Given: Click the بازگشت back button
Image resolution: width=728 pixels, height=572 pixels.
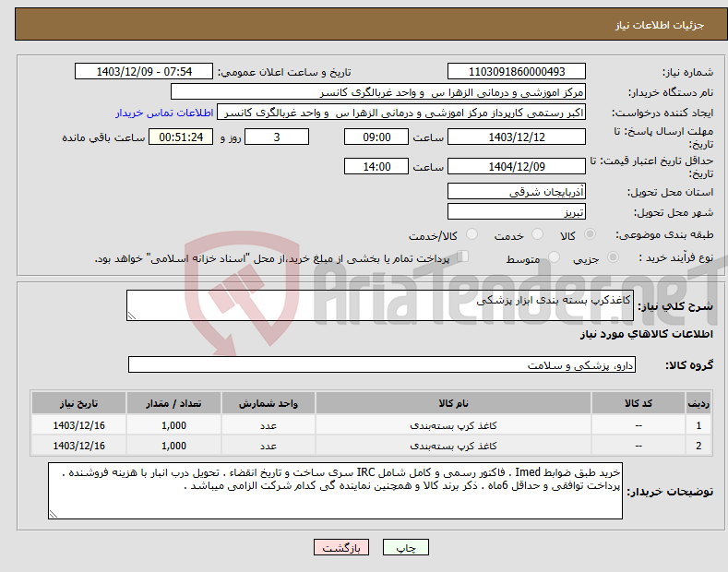Looking at the screenshot, I should (341, 547).
